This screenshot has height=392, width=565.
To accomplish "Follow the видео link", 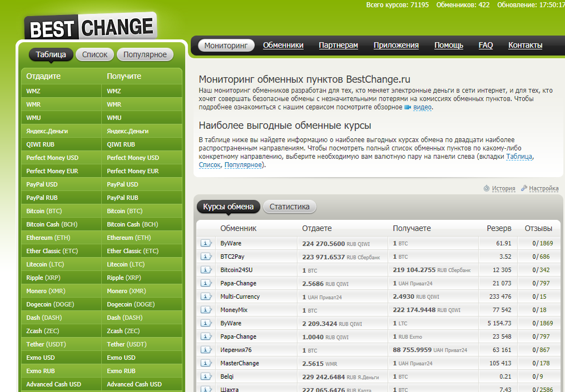I will click(x=422, y=107).
